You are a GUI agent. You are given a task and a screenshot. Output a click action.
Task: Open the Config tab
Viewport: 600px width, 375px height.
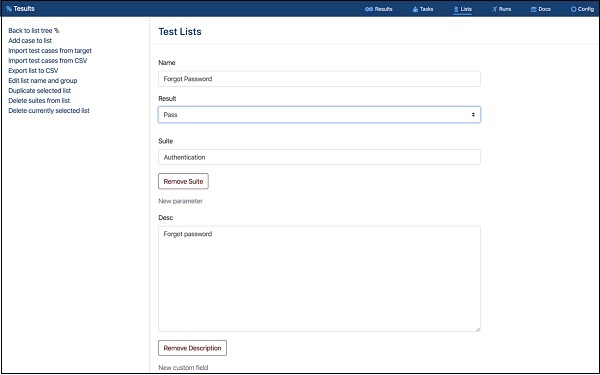pyautogui.click(x=582, y=9)
